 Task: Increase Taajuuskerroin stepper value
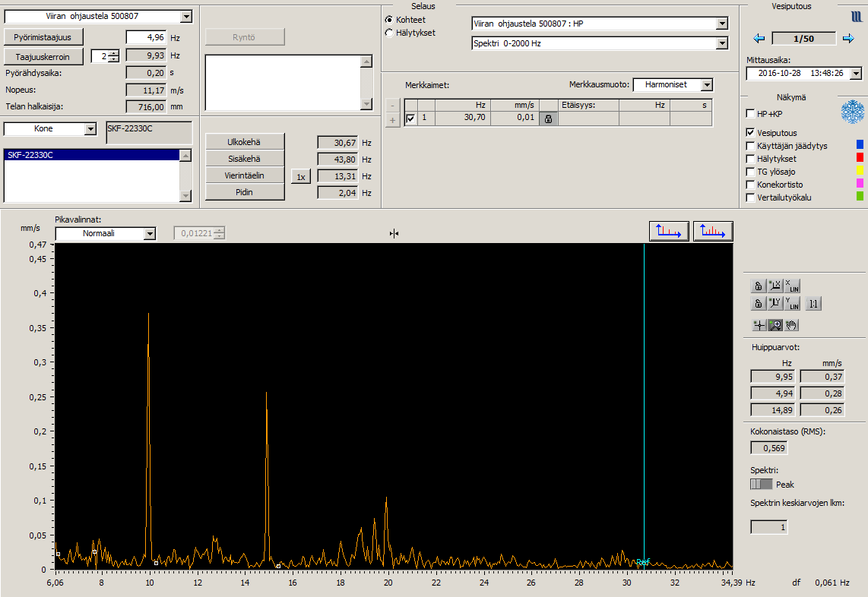pos(114,53)
